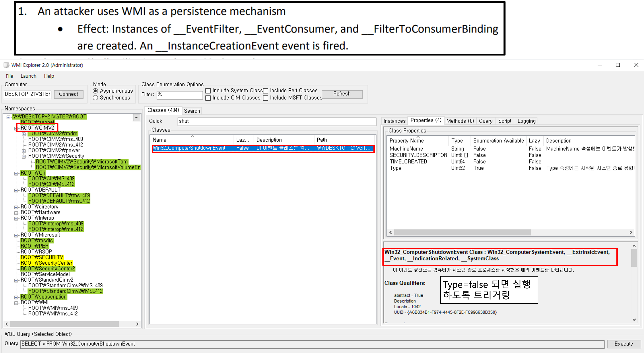Click the Namespaces horizontal scrollbar thumb
Viewport: 644px width, 353px height.
pyautogui.click(x=64, y=324)
